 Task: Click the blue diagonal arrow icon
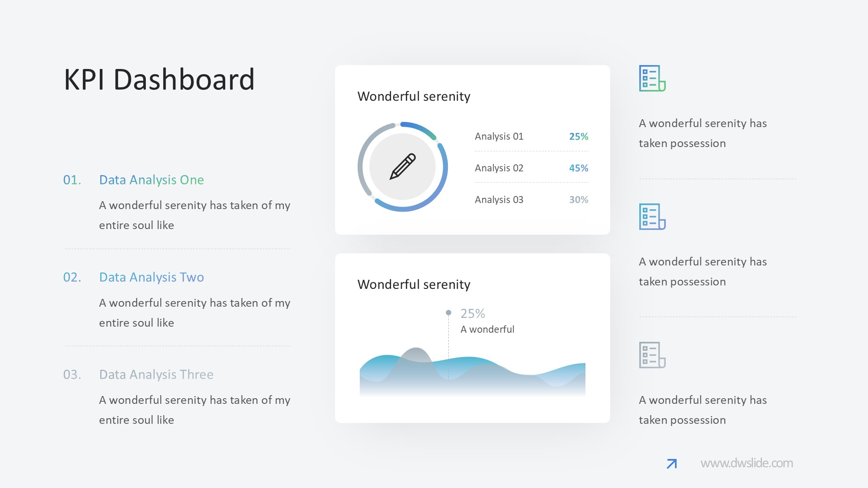point(671,464)
